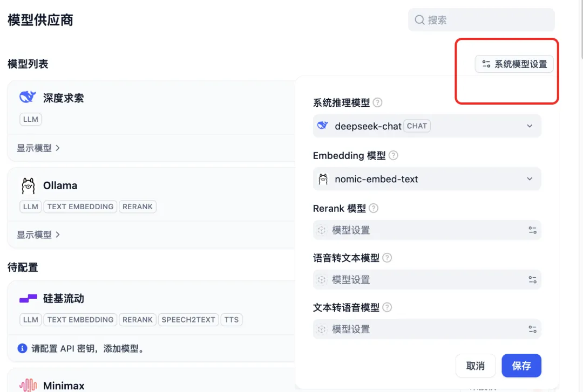Click the 模型供应商 page heading

pos(40,20)
